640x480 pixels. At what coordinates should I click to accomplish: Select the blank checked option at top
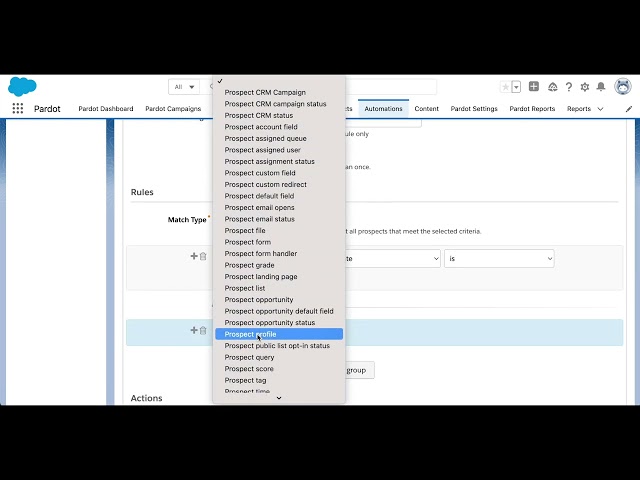[x=279, y=81]
